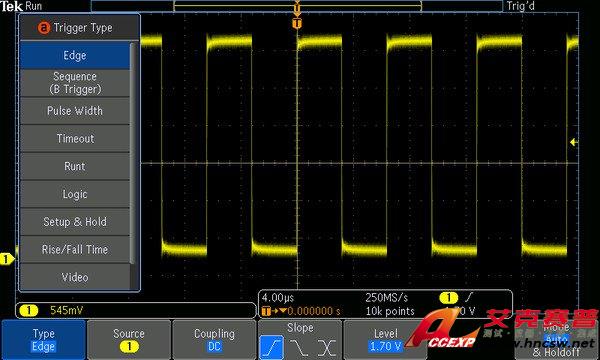Choose Pulse Width trigger type
The height and width of the screenshot is (360, 600).
coord(75,111)
